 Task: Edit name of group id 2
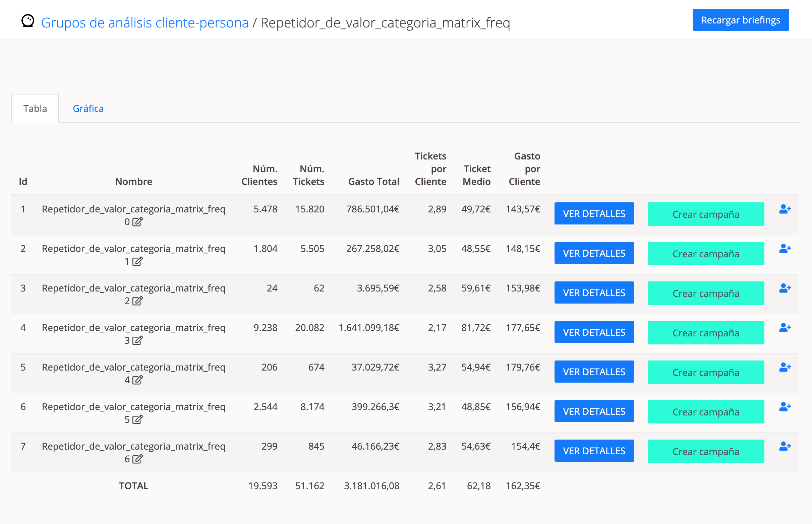137,262
